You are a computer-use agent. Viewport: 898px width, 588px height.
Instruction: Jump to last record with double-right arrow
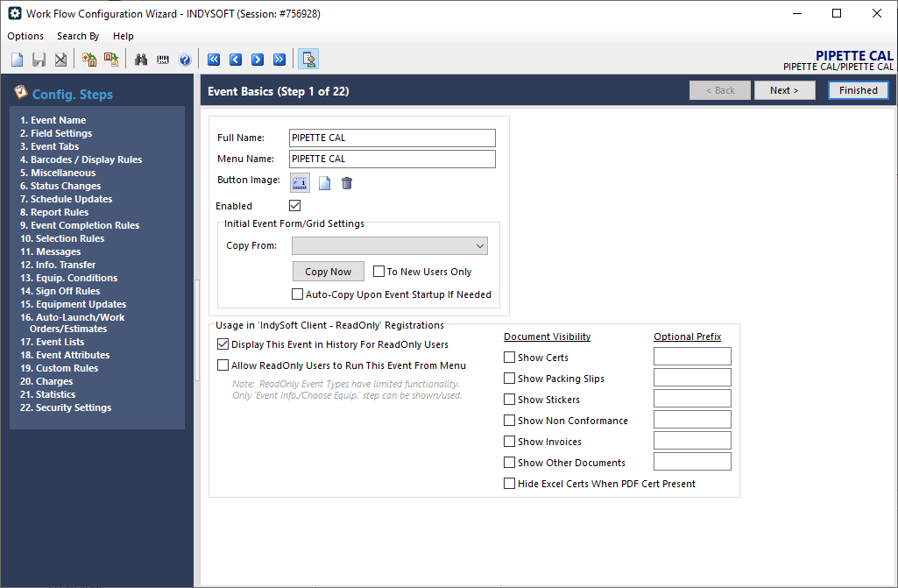click(279, 60)
